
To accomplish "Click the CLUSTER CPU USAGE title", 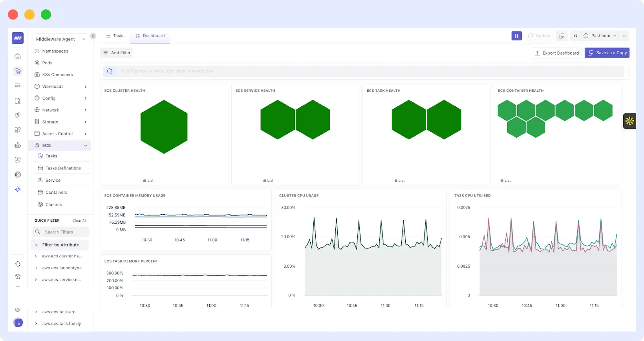I will pyautogui.click(x=299, y=195).
